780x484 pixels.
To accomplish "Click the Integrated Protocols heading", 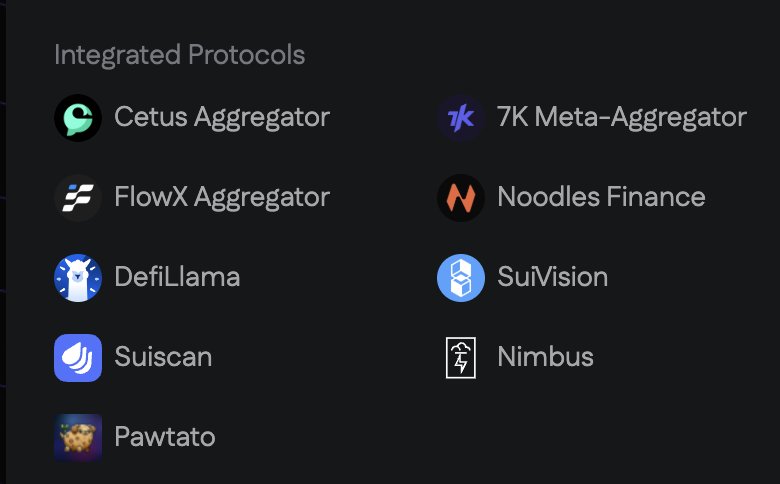I will coord(180,55).
